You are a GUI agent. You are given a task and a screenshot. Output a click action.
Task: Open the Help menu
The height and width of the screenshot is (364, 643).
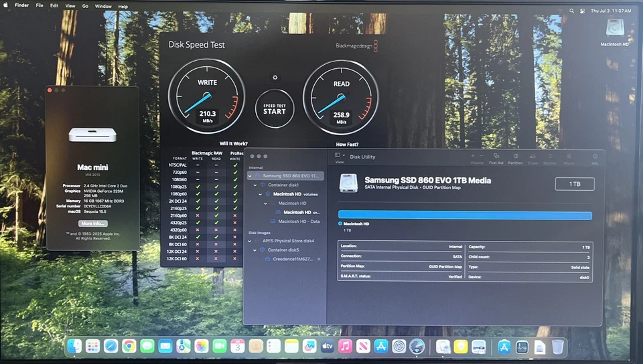tap(123, 6)
